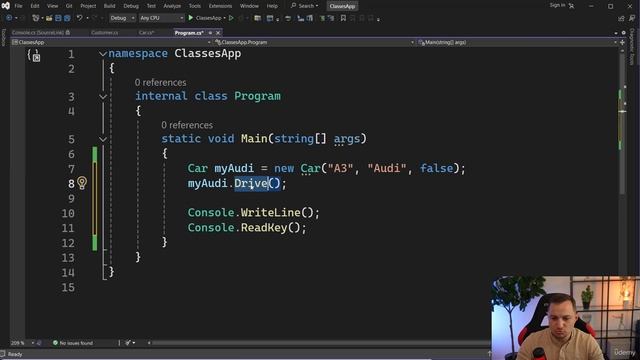Collapse the namespace ClassesApp block
This screenshot has height=360, width=640.
[x=103, y=54]
